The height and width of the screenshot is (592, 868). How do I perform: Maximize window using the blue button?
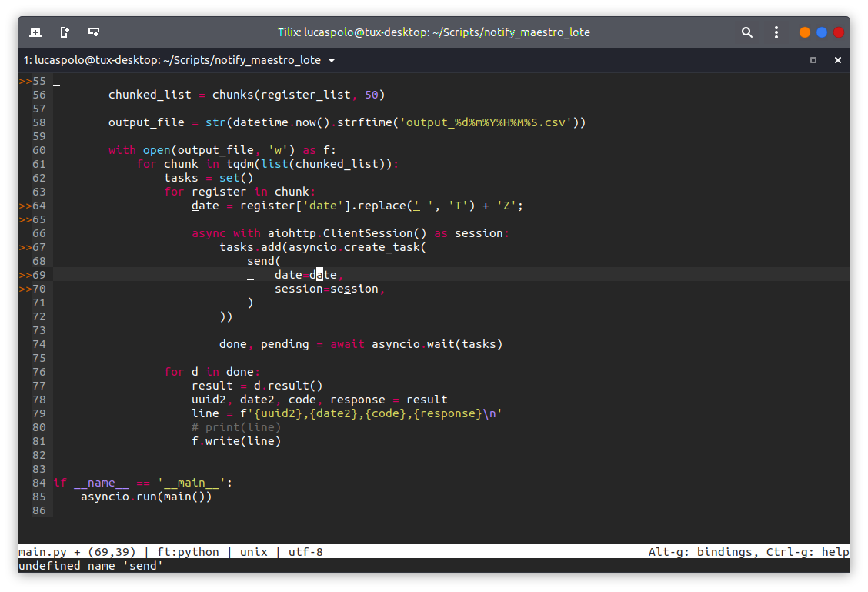[x=822, y=32]
